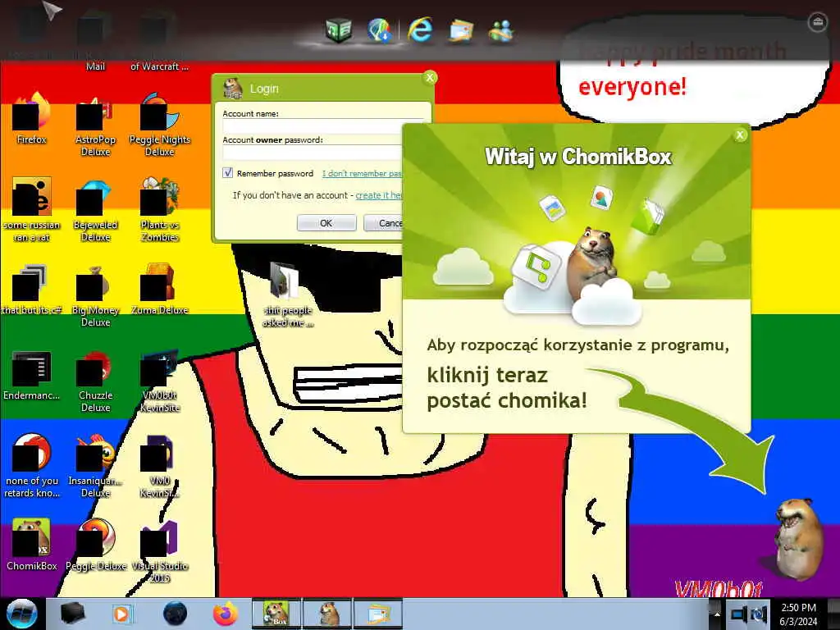Click the Show desktop strip at taskbar end
Screen dimensions: 840x630
click(x=833, y=614)
